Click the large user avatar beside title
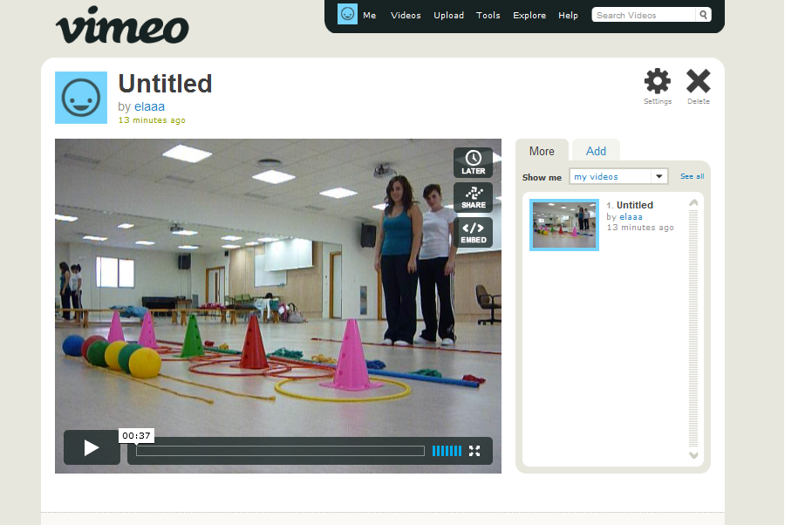 point(81,98)
